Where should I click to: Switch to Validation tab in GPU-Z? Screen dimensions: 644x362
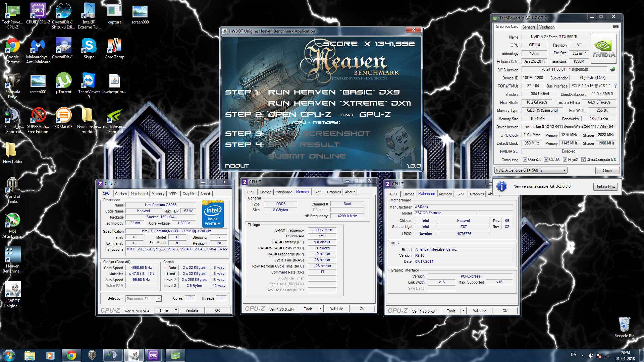[547, 27]
